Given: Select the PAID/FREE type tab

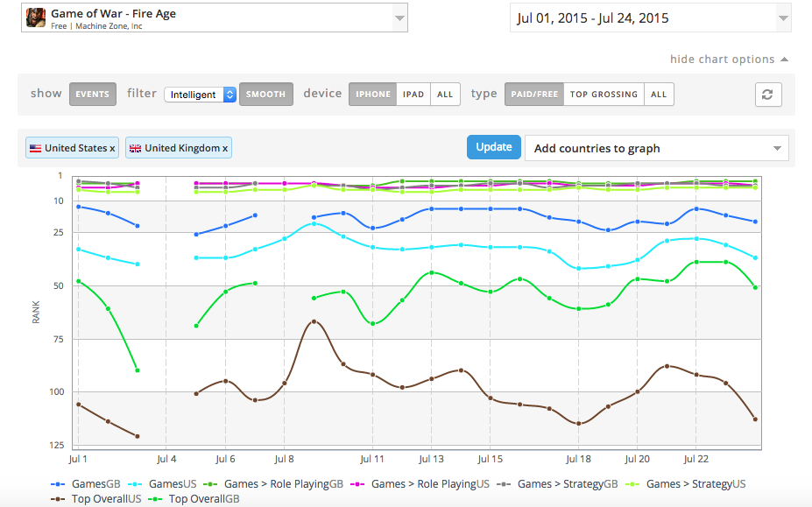Looking at the screenshot, I should pos(533,95).
